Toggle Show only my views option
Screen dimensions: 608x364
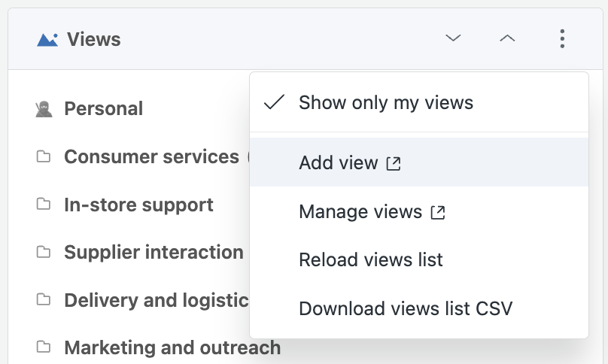(x=419, y=103)
